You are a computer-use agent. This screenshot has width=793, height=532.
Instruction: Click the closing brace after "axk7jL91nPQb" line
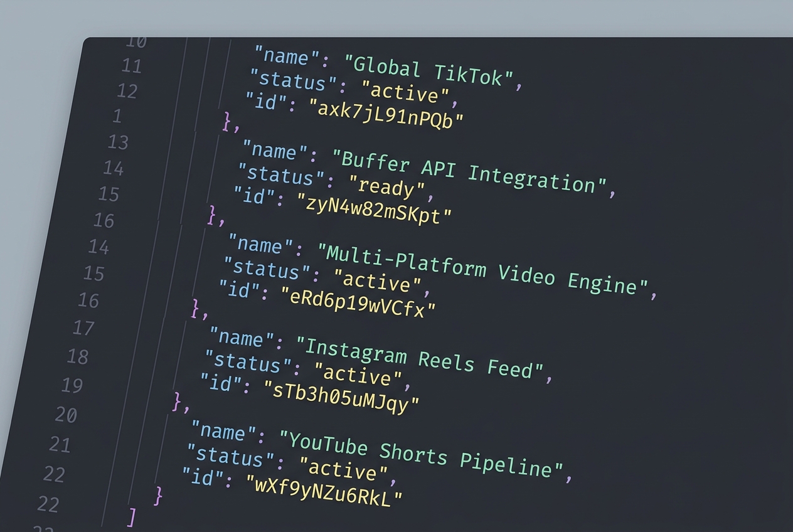pos(228,121)
